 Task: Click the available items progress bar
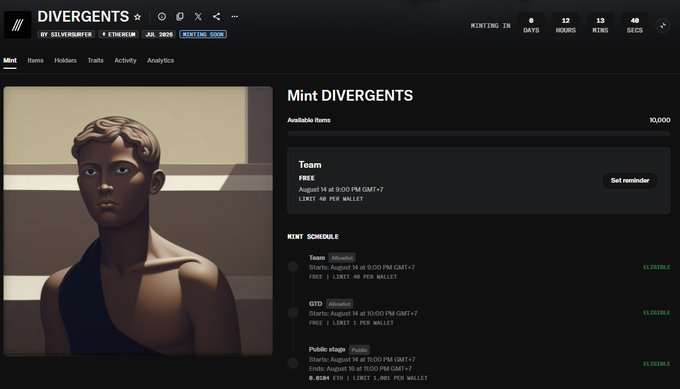[479, 134]
